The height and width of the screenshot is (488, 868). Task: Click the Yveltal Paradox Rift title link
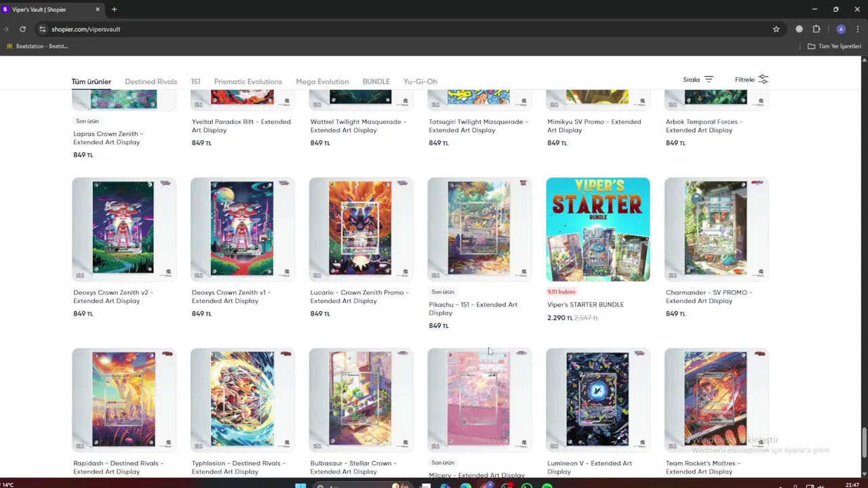tap(241, 125)
